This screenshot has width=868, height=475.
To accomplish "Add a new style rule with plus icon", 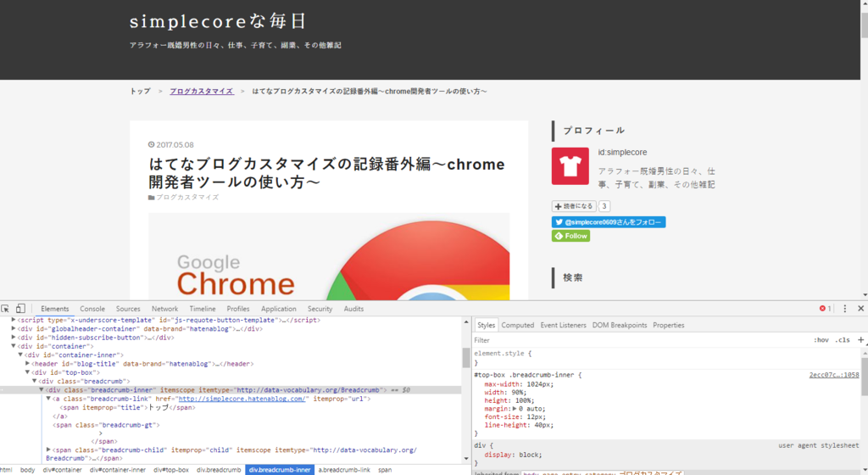I will pos(861,340).
